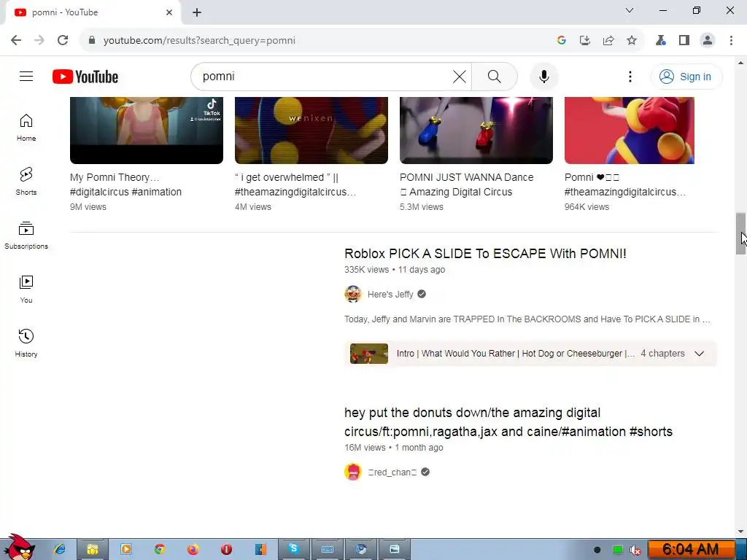Click the Google icon in address bar
This screenshot has height=560, width=747.
pyautogui.click(x=561, y=41)
